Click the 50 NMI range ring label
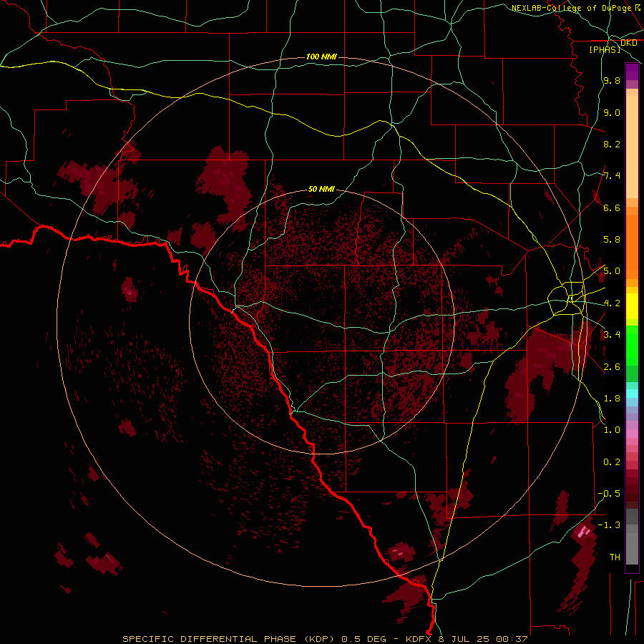644x644 pixels. [321, 189]
